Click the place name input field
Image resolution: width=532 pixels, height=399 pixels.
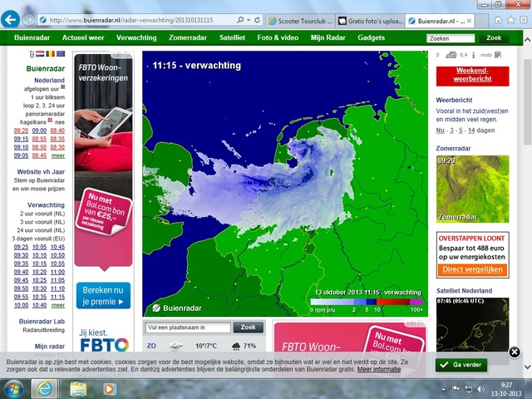187,328
